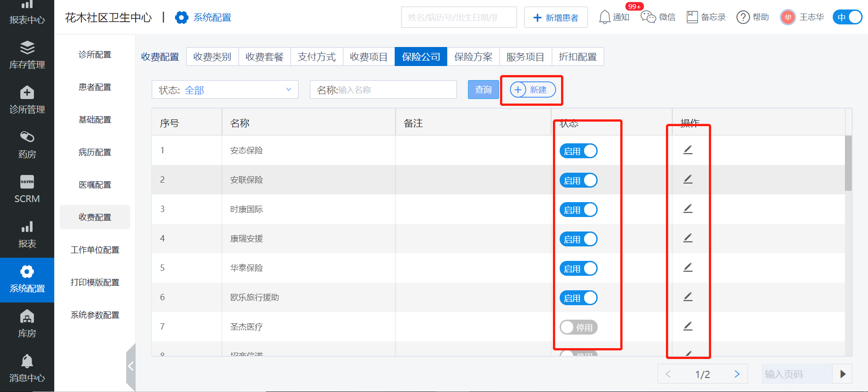Screen dimensions: 868x392
Task: Switch to 收费类别 tab
Action: [x=212, y=57]
